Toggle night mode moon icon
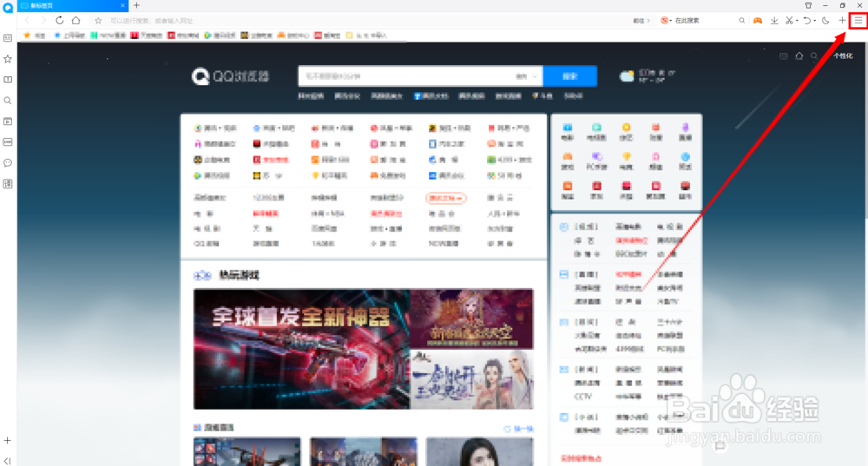The image size is (868, 466). click(825, 21)
